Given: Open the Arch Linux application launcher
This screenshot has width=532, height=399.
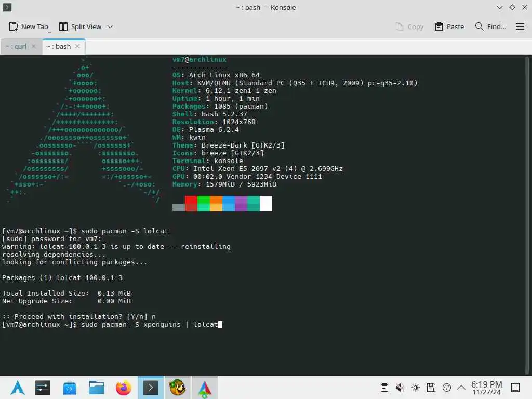Looking at the screenshot, I should (x=18, y=388).
